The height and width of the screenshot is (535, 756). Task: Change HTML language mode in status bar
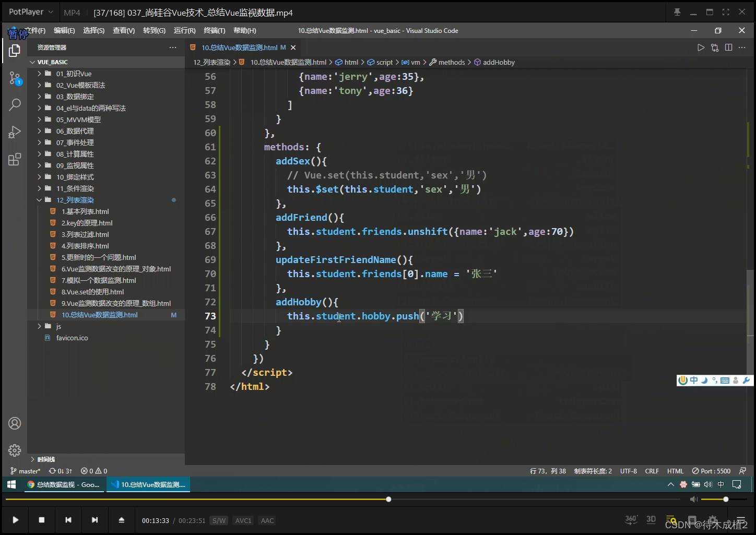click(x=675, y=471)
